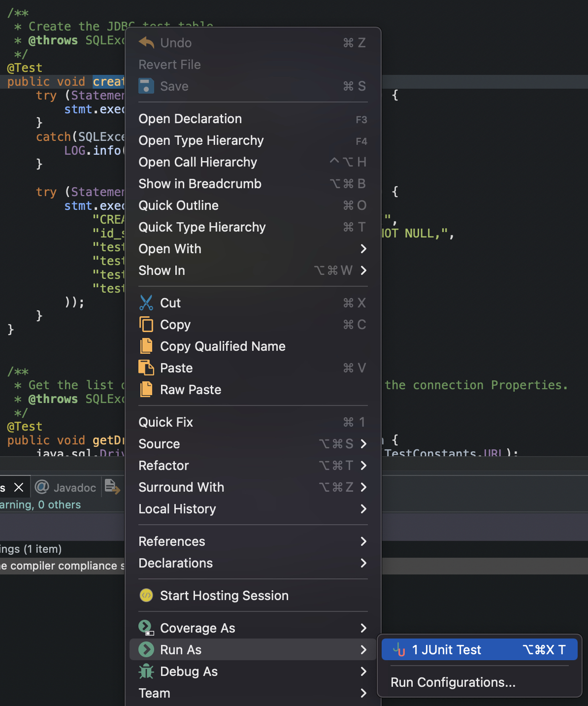588x706 pixels.
Task: Expand the Local History submenu arrow
Action: (x=363, y=509)
